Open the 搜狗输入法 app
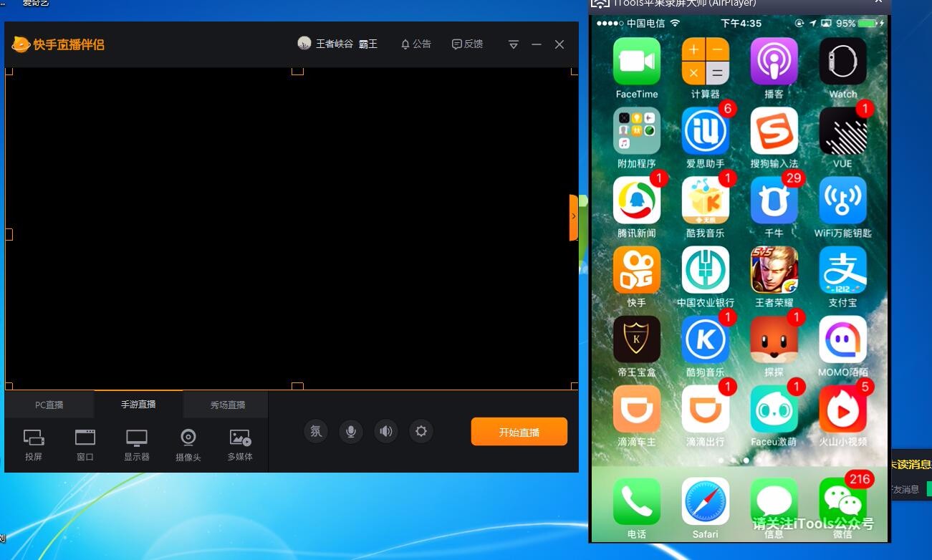Viewport: 932px width, 560px height. (774, 131)
